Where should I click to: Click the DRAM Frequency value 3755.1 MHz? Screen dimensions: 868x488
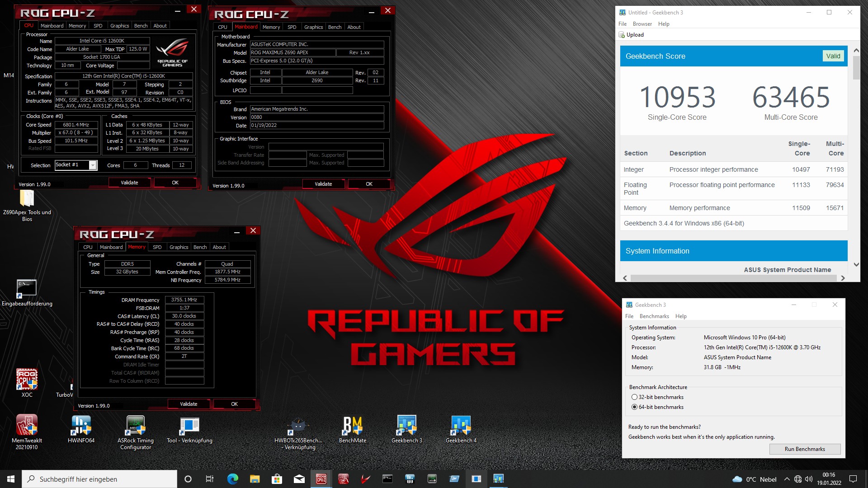tap(184, 300)
